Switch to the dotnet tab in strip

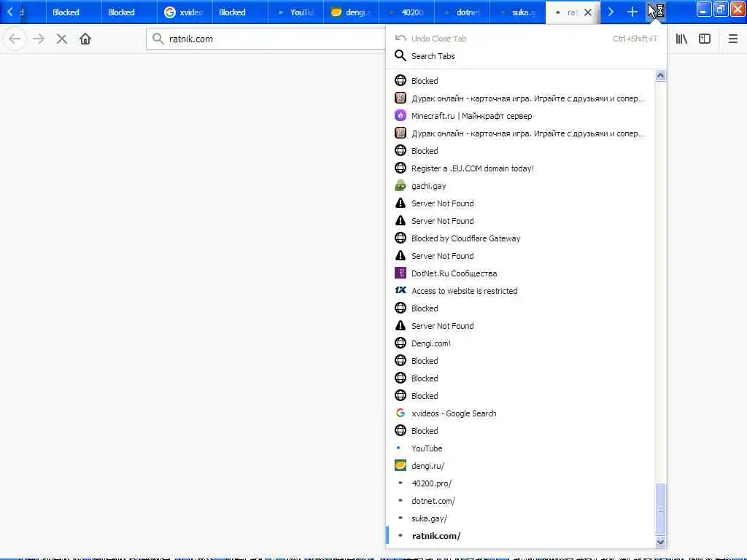click(x=462, y=12)
